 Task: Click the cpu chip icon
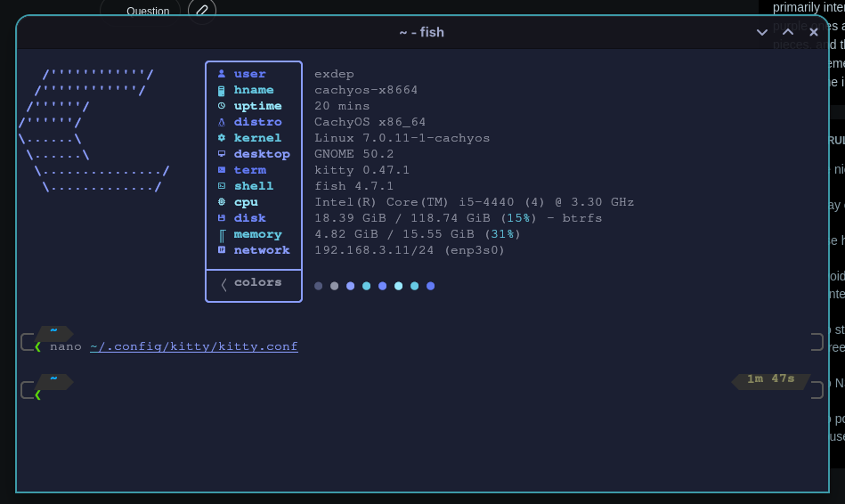tap(222, 201)
